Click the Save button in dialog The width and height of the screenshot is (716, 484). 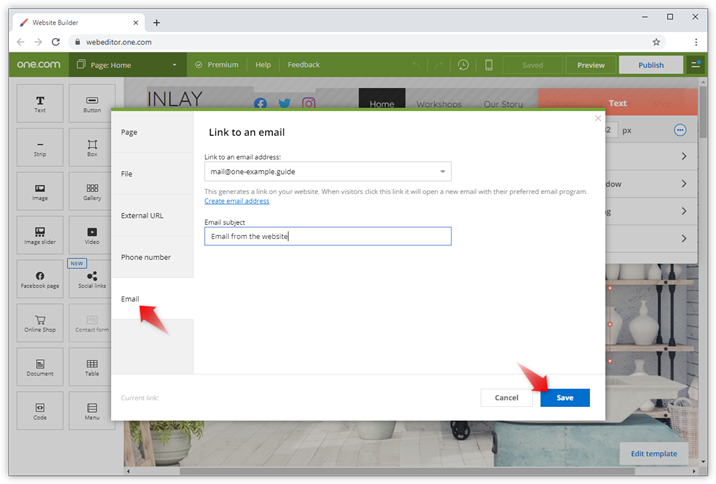pos(565,397)
